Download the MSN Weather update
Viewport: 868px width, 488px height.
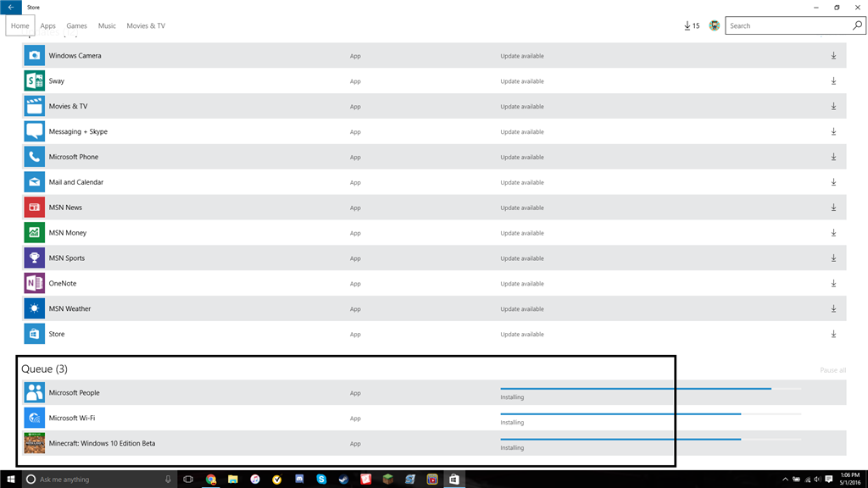(833, 308)
